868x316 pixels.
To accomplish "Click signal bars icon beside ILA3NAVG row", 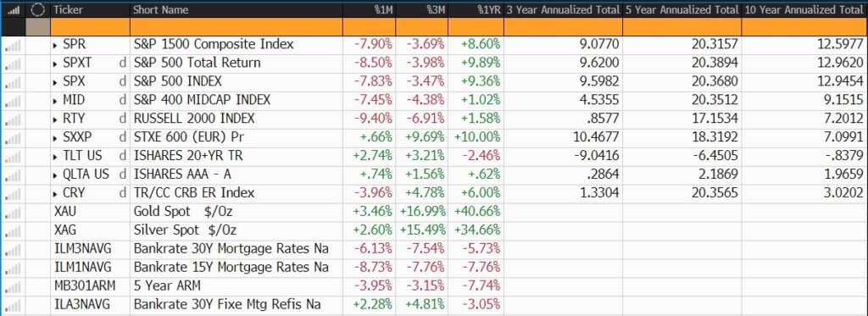I will click(x=14, y=305).
